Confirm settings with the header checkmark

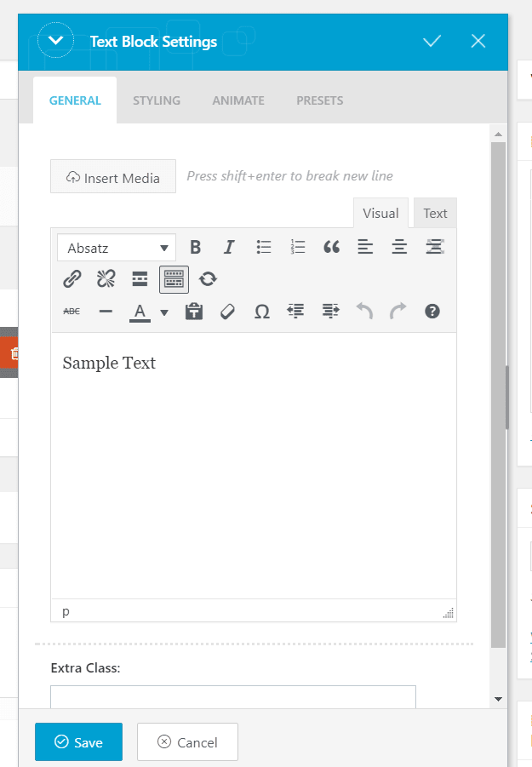[x=432, y=41]
